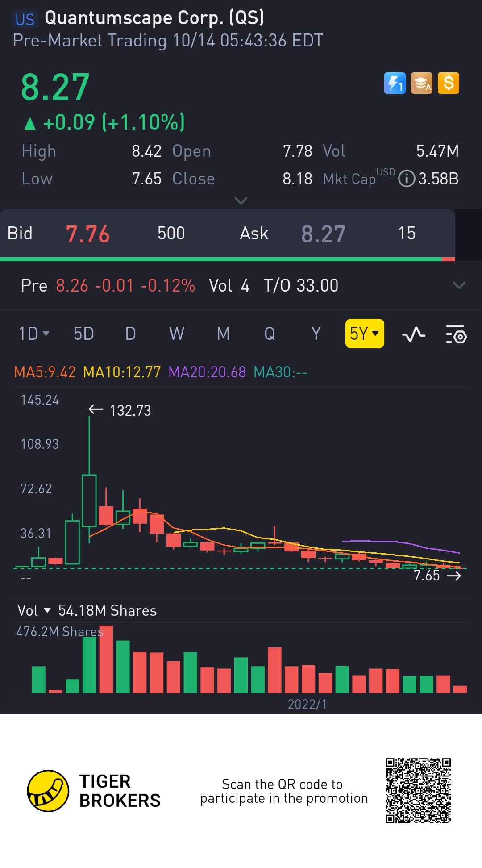This screenshot has width=482, height=868.
Task: Switch to the W weekly chart tab
Action: tap(177, 334)
